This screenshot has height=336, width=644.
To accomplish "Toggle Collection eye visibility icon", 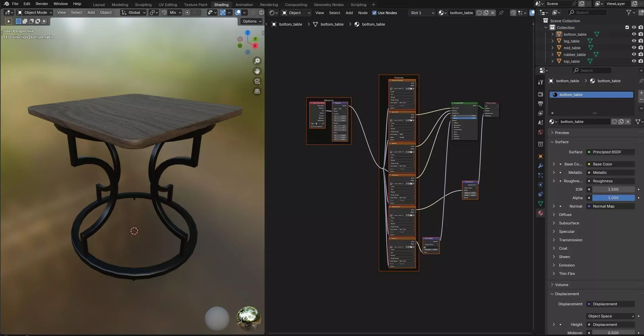I will tap(634, 27).
